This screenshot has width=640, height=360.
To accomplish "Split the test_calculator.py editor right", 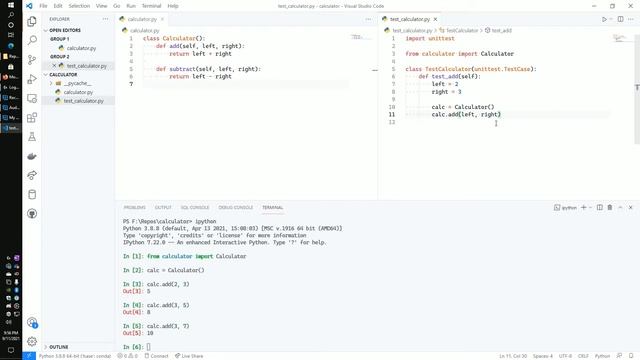I will [x=620, y=19].
